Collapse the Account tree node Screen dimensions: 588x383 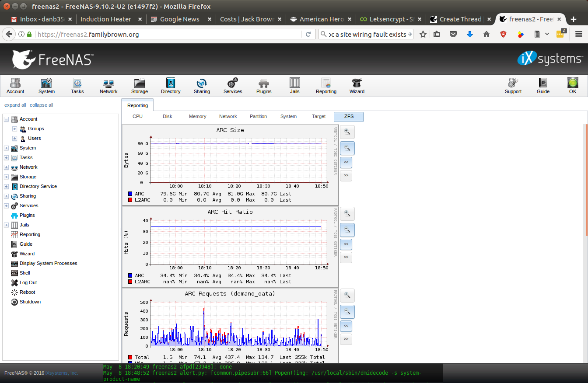tap(7, 119)
